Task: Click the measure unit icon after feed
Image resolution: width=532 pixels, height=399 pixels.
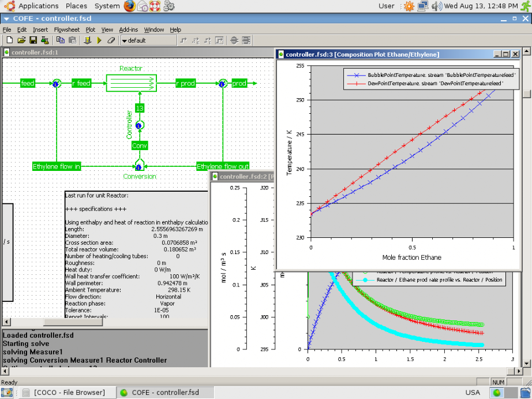Action: pyautogui.click(x=57, y=83)
